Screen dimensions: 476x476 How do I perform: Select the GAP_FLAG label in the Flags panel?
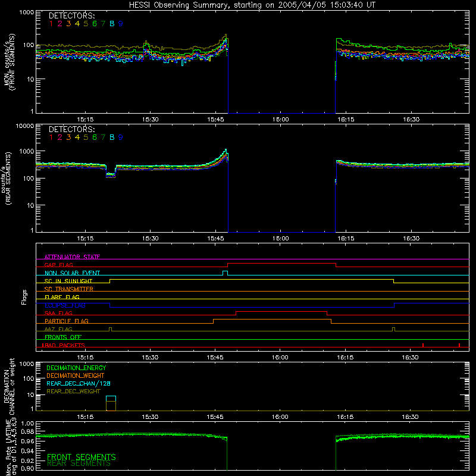click(x=58, y=265)
